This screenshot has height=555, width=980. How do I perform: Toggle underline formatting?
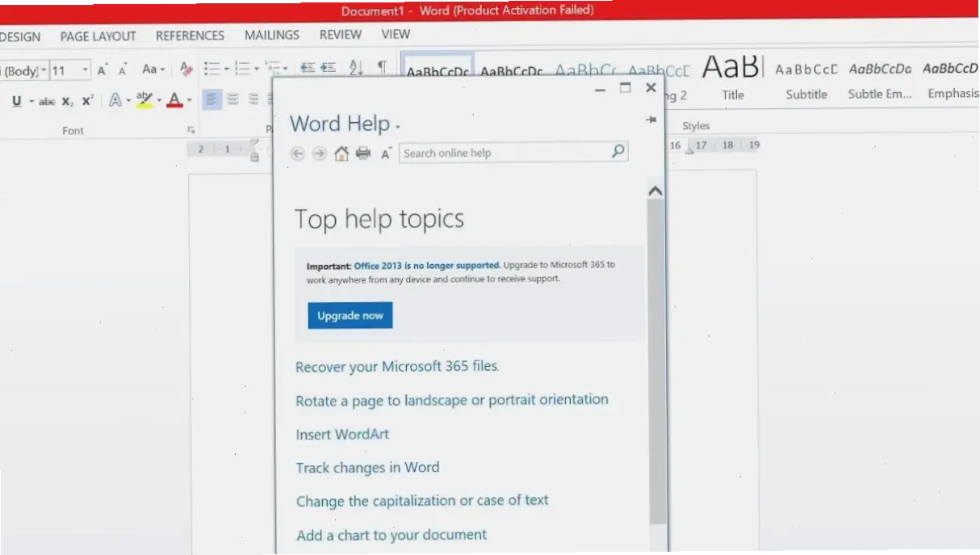pyautogui.click(x=17, y=101)
